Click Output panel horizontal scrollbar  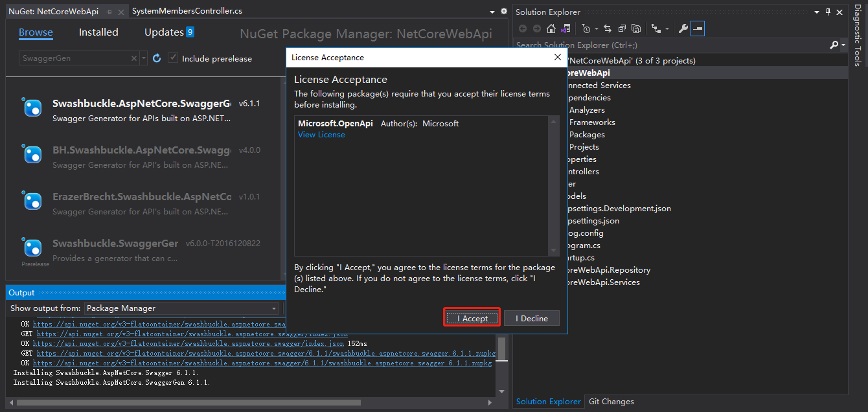tap(188, 402)
